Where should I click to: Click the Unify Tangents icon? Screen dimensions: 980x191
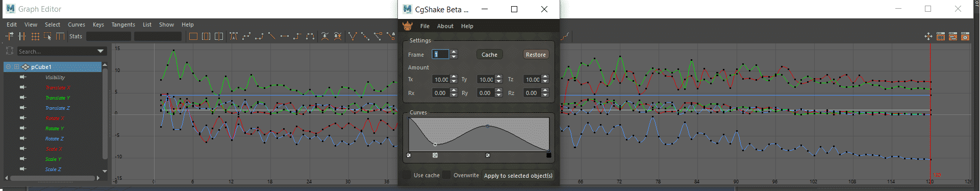(365, 36)
